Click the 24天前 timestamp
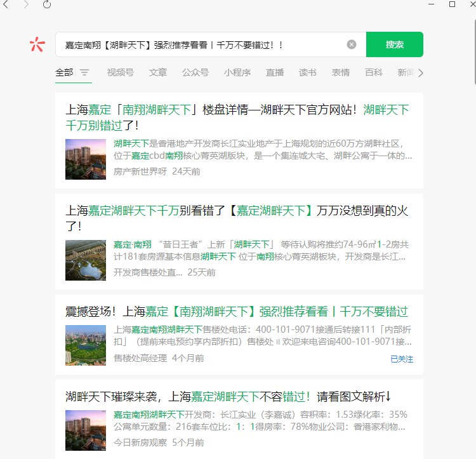 [186, 171]
